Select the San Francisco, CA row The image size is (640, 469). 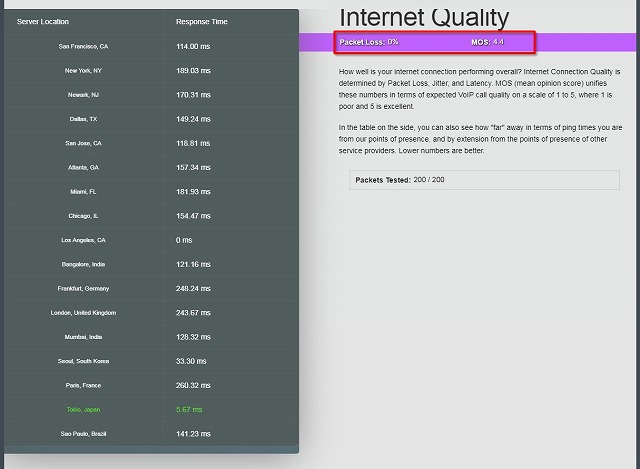[x=84, y=46]
